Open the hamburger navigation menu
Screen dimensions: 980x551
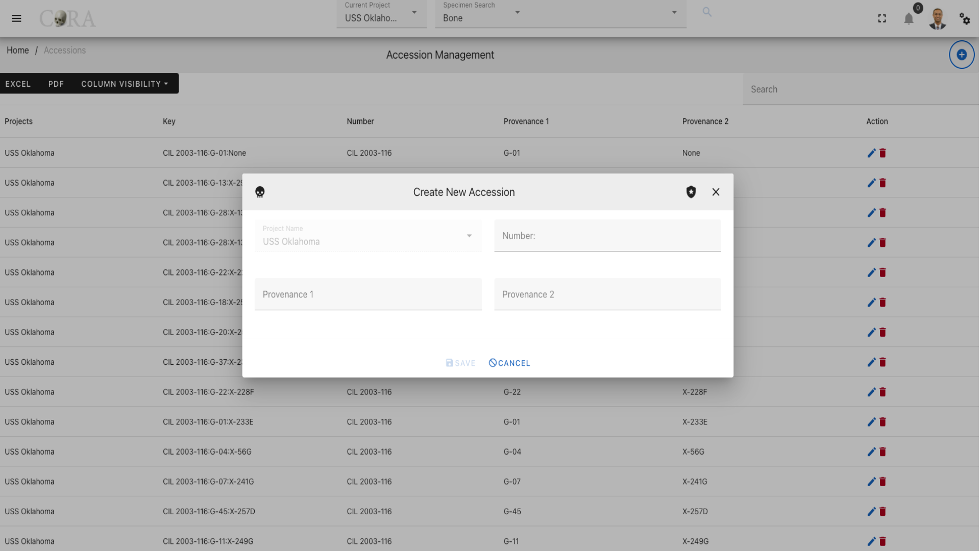pyautogui.click(x=16, y=18)
